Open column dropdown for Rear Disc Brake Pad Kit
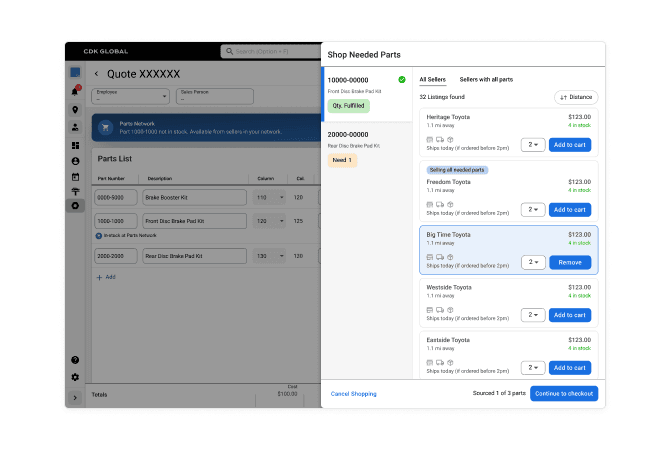 tap(269, 256)
